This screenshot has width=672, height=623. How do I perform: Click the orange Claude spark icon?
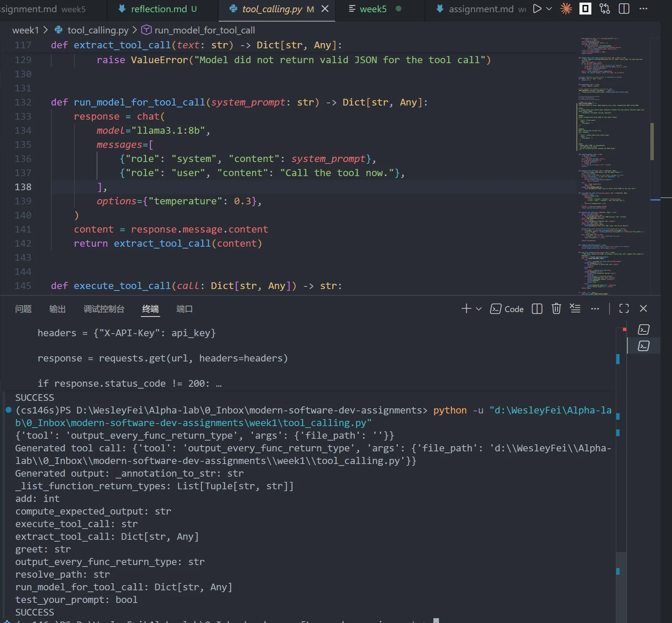[566, 9]
